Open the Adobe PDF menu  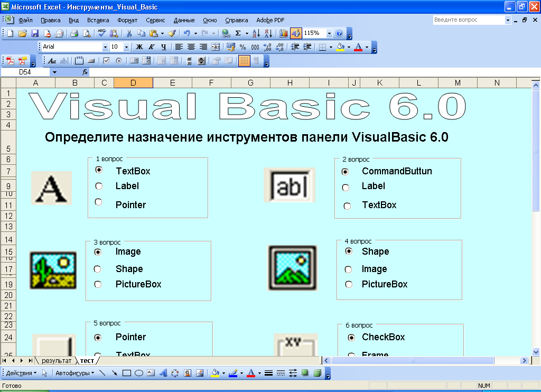pyautogui.click(x=270, y=20)
